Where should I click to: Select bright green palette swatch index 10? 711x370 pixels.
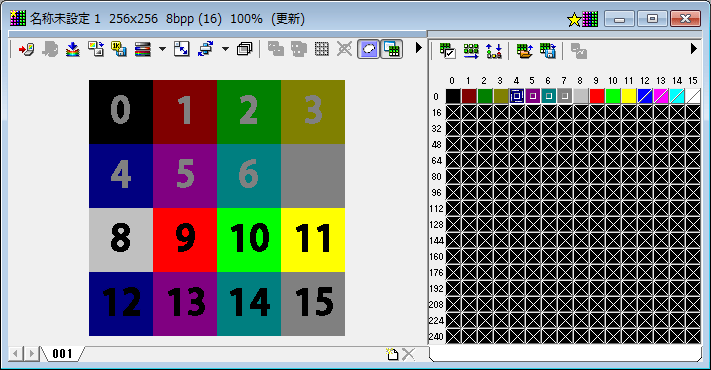point(613,96)
